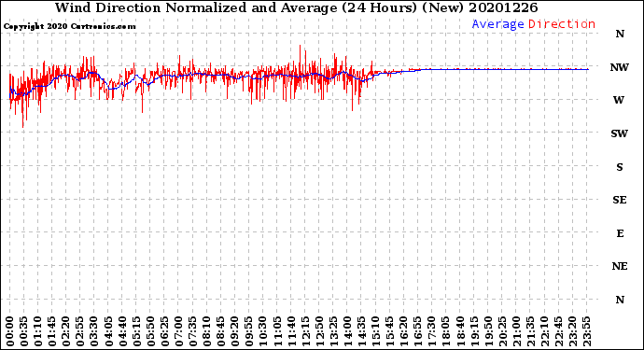Select the Copyright 2020 Cartronics.com text
Image resolution: width=644 pixels, height=350 pixels.
coord(70,26)
